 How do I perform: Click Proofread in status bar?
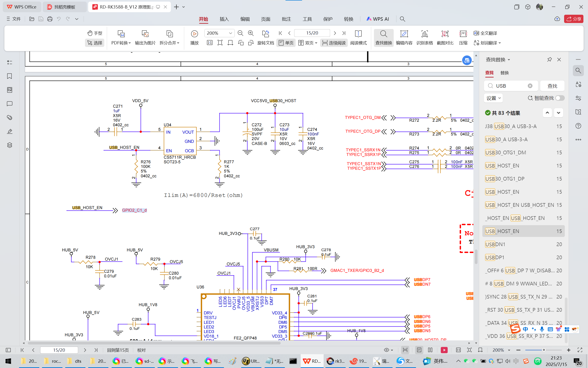pyautogui.click(x=141, y=350)
